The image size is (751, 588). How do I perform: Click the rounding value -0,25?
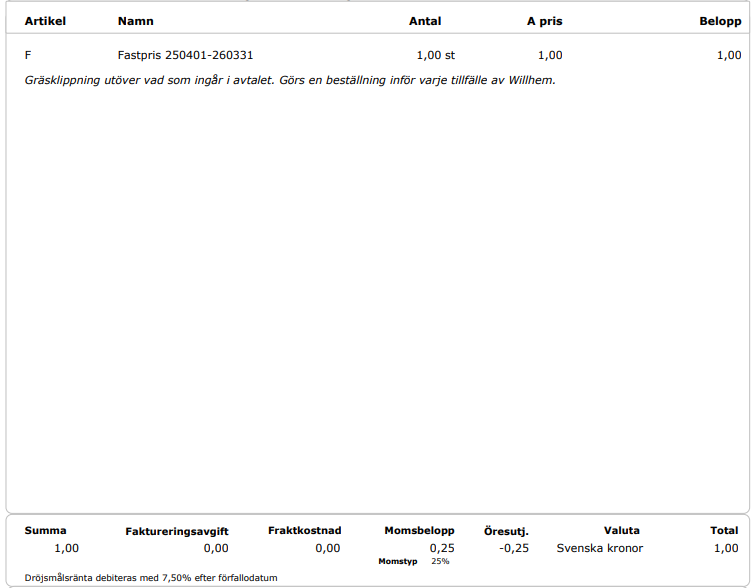[514, 548]
